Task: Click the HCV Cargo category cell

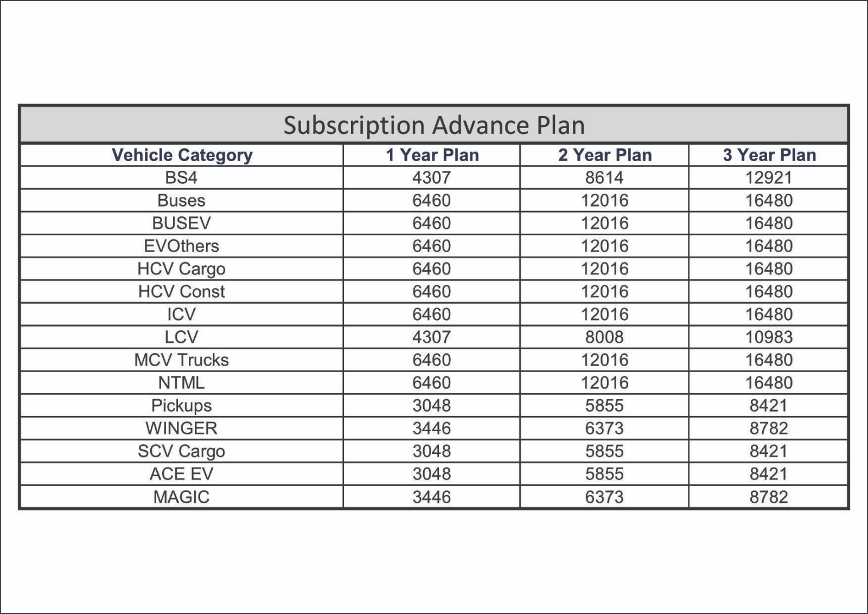Action: [x=182, y=269]
